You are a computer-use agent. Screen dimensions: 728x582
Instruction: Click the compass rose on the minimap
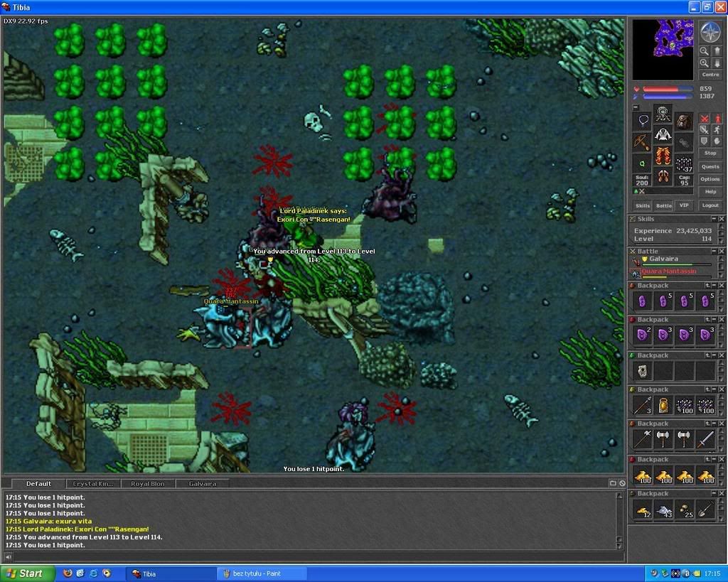tap(710, 31)
